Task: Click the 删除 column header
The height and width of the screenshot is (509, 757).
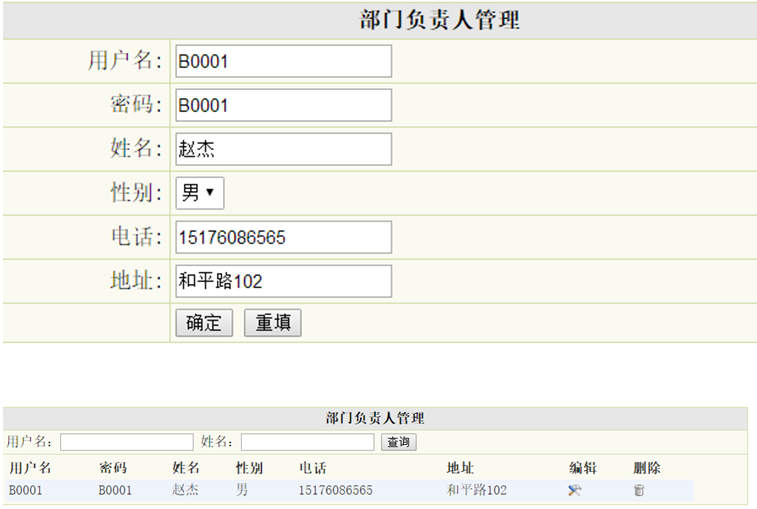Action: 646,467
